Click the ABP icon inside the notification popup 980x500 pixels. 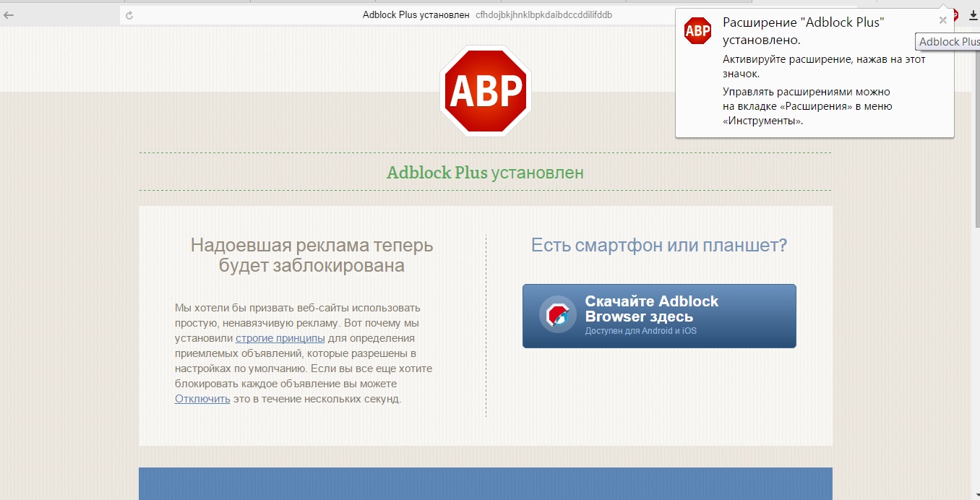point(697,30)
